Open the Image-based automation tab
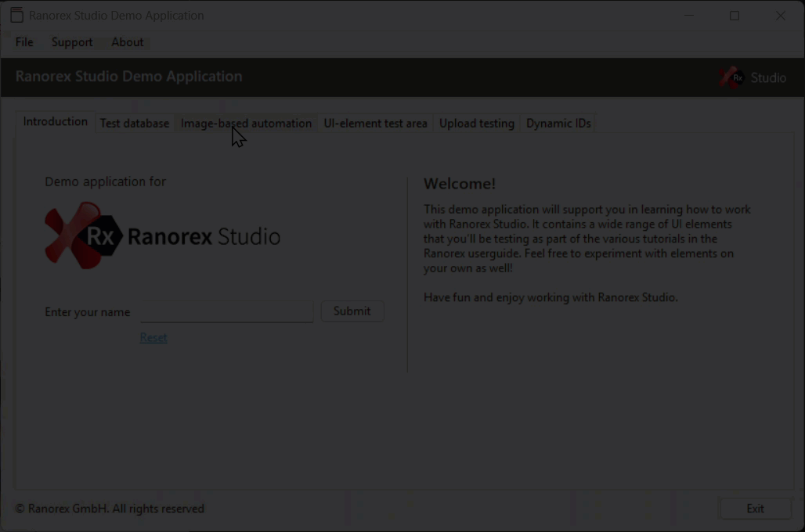Screen dimensions: 805x532 pos(246,123)
